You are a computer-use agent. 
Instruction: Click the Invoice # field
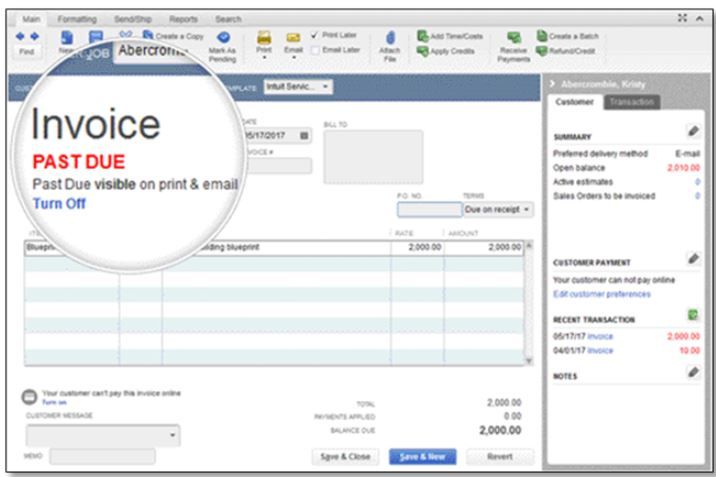pyautogui.click(x=278, y=166)
